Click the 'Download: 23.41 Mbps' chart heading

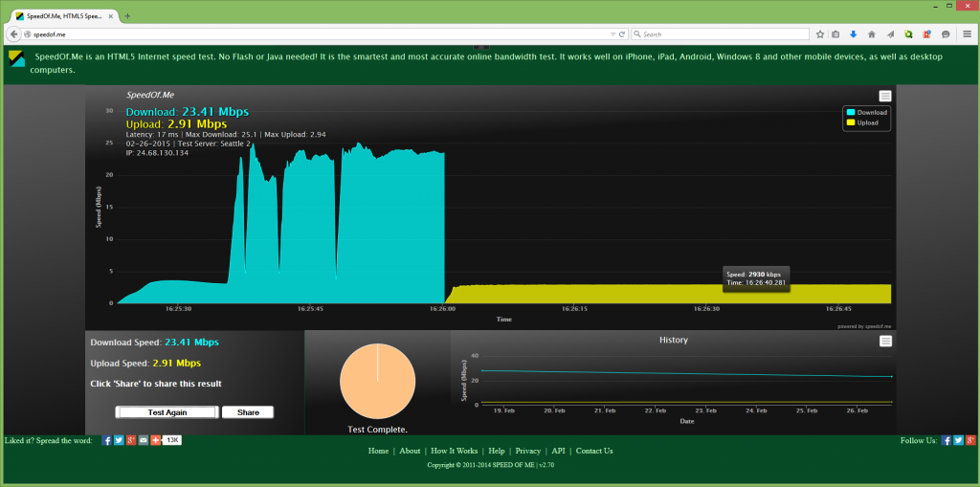point(188,112)
